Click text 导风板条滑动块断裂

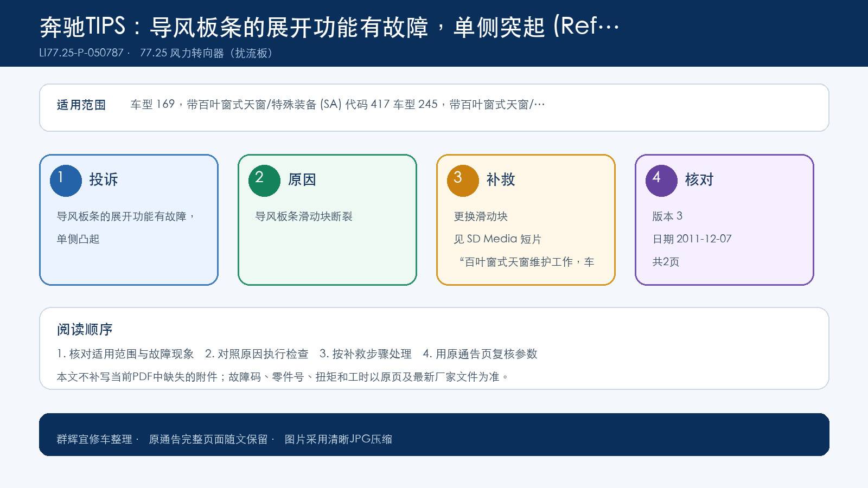[x=304, y=216]
